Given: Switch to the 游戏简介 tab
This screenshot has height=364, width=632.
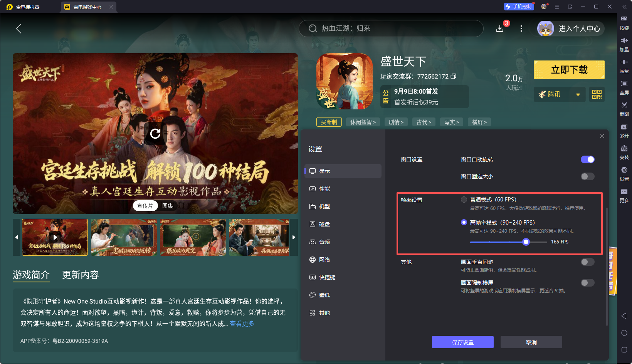Looking at the screenshot, I should [31, 275].
